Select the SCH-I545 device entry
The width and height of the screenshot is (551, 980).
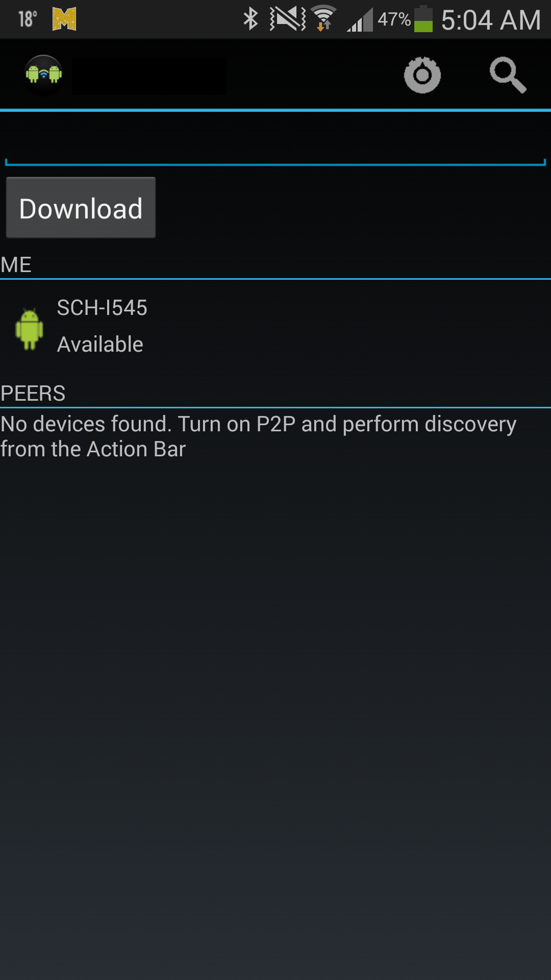pos(275,327)
